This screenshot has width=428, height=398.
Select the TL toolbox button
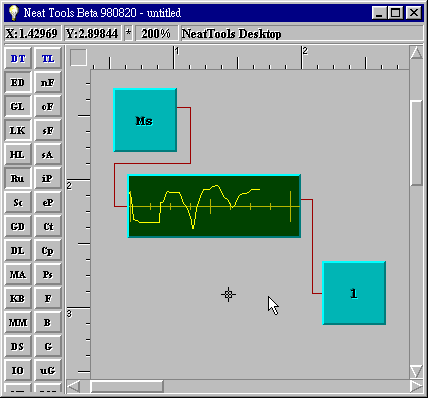pos(48,59)
